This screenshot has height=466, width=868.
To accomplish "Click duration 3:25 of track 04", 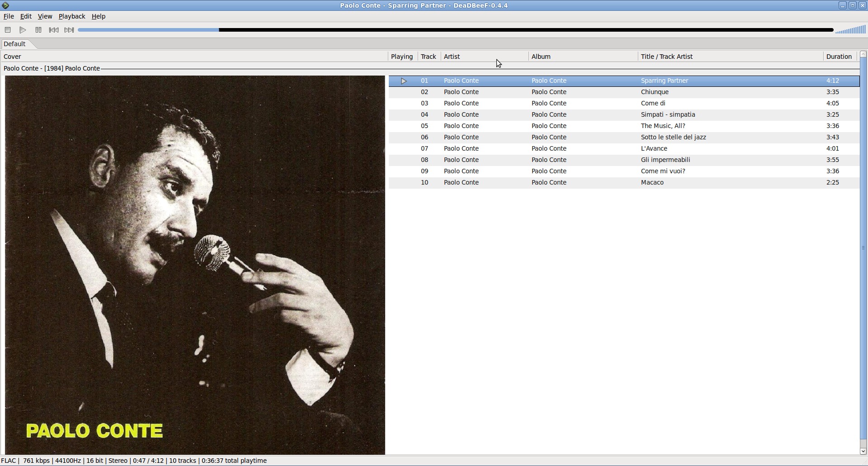I will (x=833, y=114).
